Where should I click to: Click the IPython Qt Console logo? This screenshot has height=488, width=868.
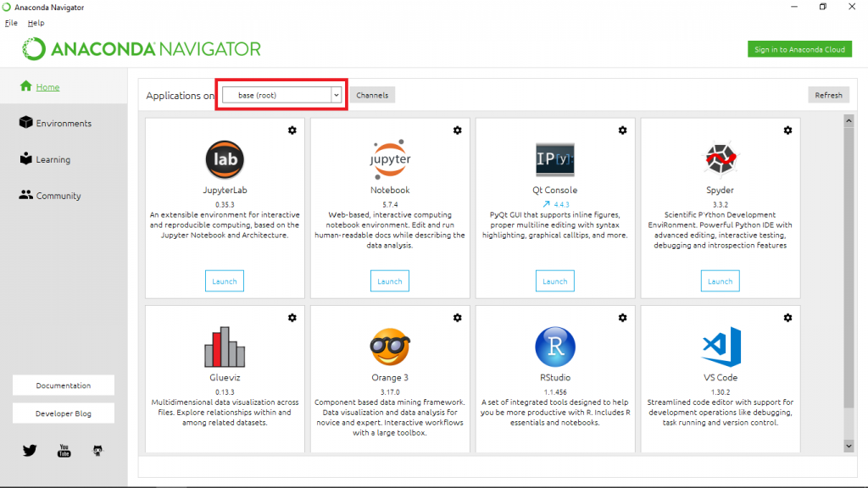click(554, 159)
